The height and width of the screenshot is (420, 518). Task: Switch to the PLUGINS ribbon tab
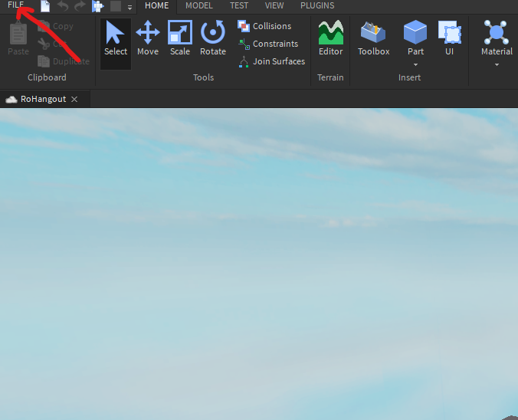tap(317, 5)
